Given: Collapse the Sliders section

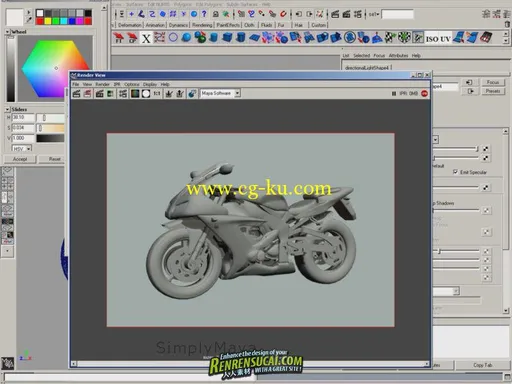Looking at the screenshot, I should point(8,109).
